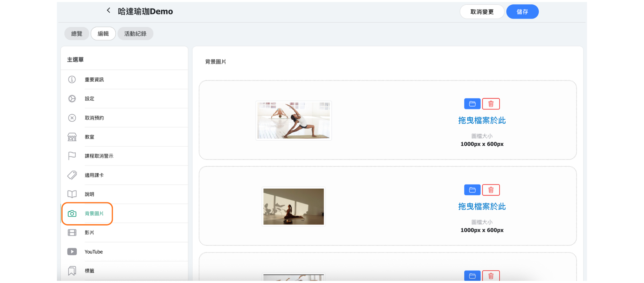The width and height of the screenshot is (644, 283).
Task: Click the 說明 book icon
Action: 72,194
